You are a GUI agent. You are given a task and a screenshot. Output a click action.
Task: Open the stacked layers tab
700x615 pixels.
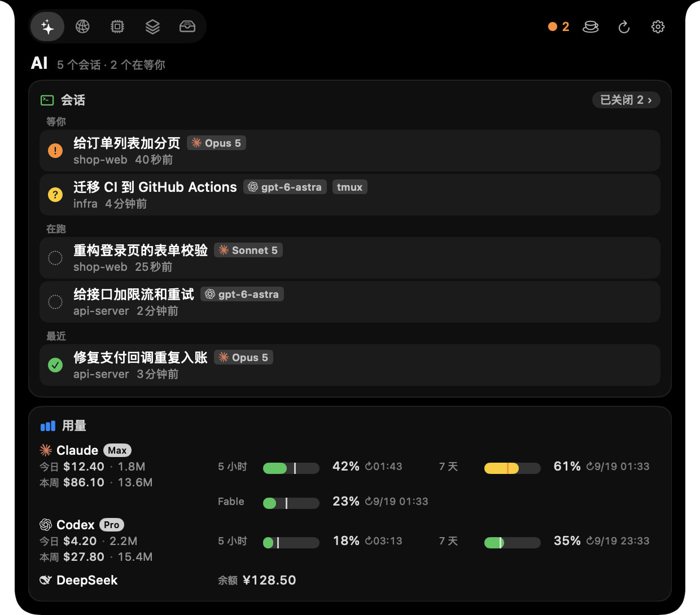(152, 27)
